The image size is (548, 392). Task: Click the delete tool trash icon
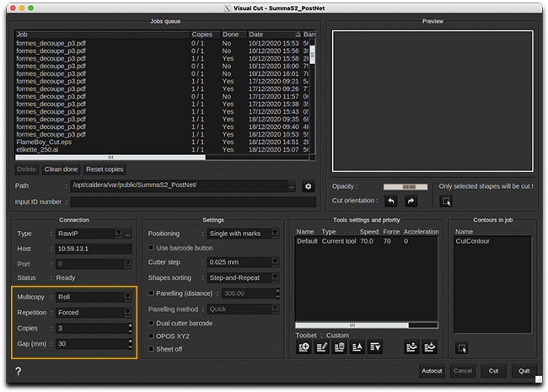339,346
